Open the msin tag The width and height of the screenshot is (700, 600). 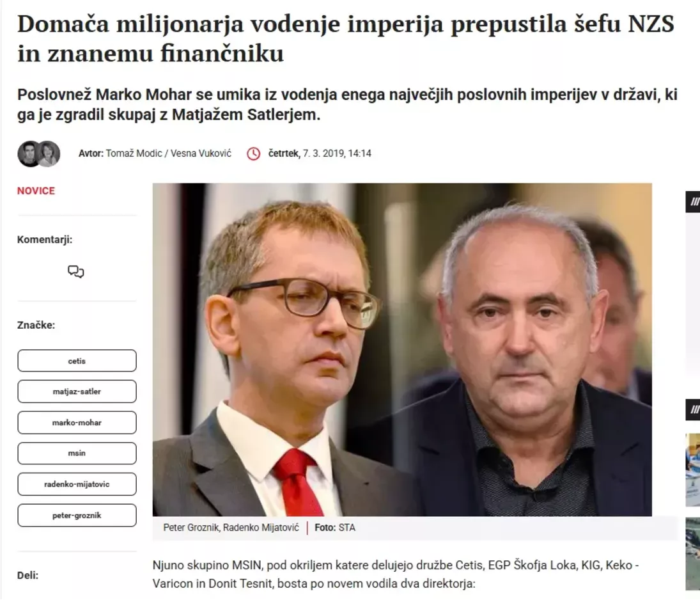77,454
